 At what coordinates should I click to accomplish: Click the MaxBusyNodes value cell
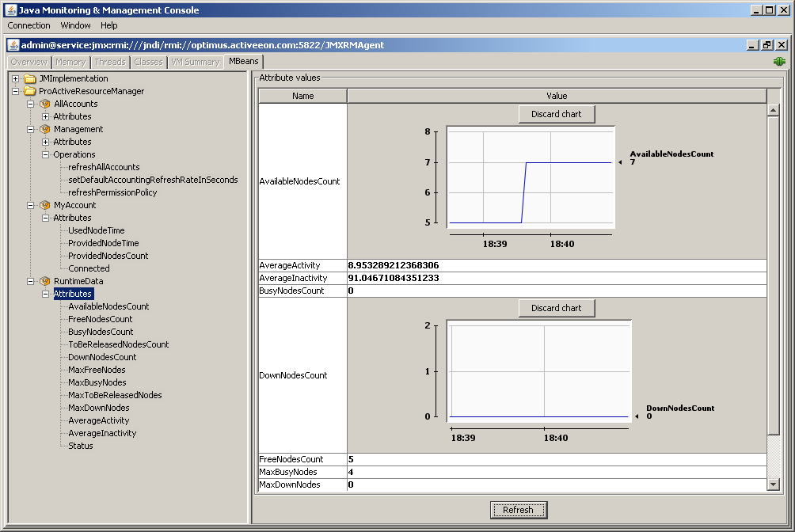tap(557, 472)
